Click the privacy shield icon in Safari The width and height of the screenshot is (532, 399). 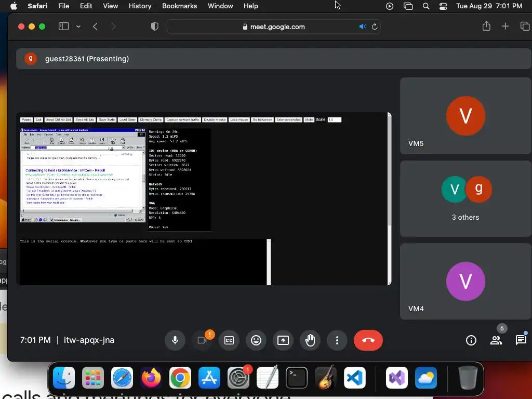tap(155, 26)
